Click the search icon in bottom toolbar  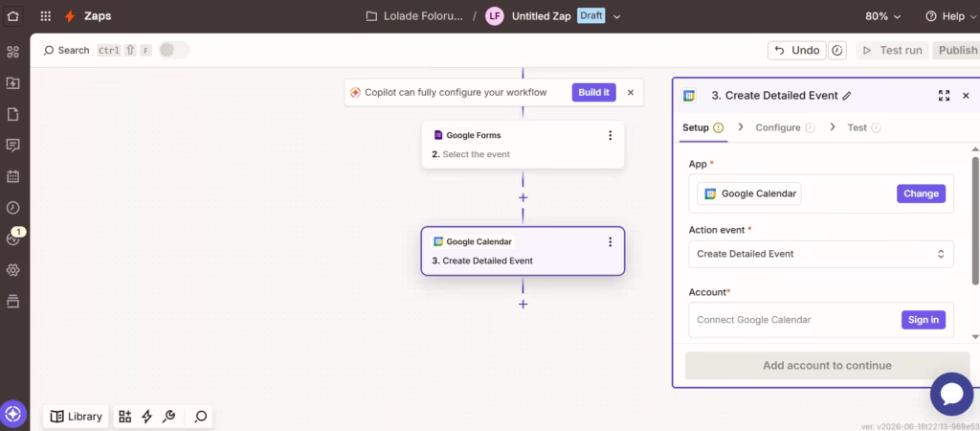[201, 417]
